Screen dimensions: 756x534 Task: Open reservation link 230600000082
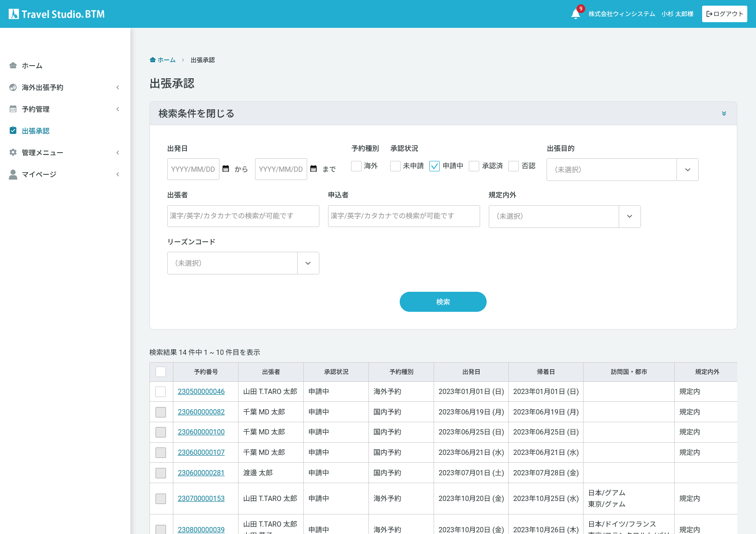(201, 412)
